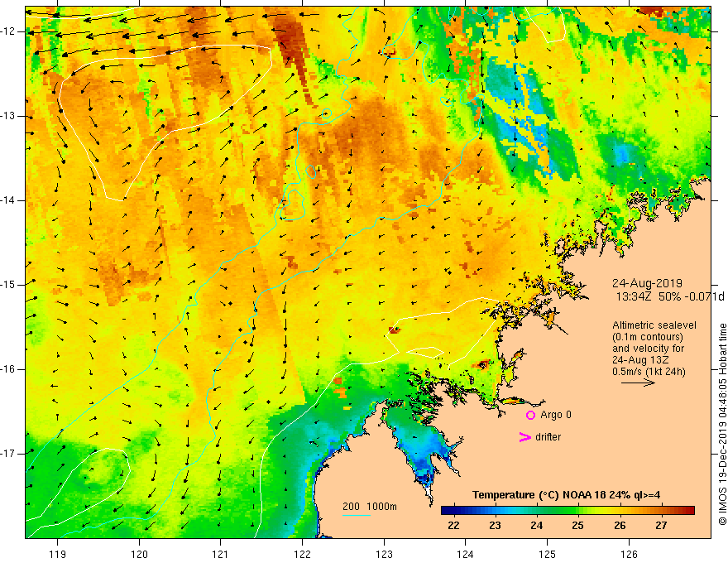Click the longitude axis label 124
Viewport: 728px width, 563px height.
466,554
